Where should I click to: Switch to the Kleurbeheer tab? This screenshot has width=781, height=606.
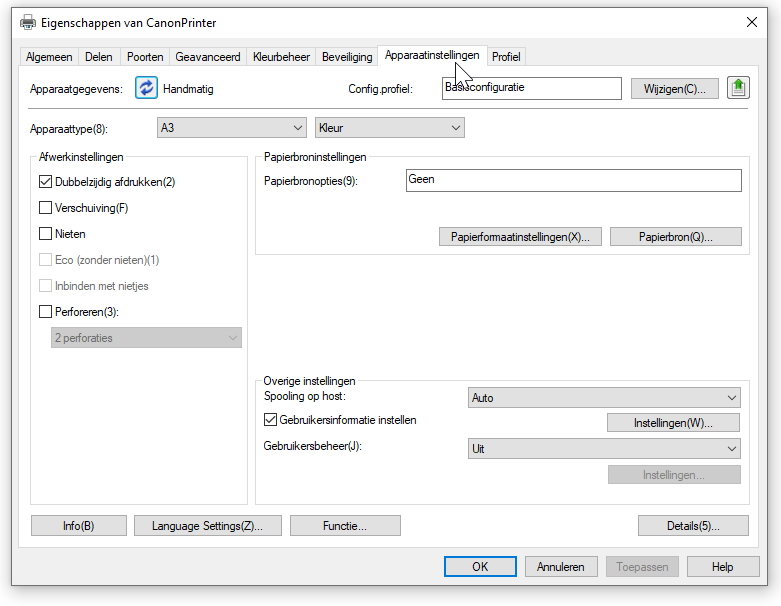281,57
